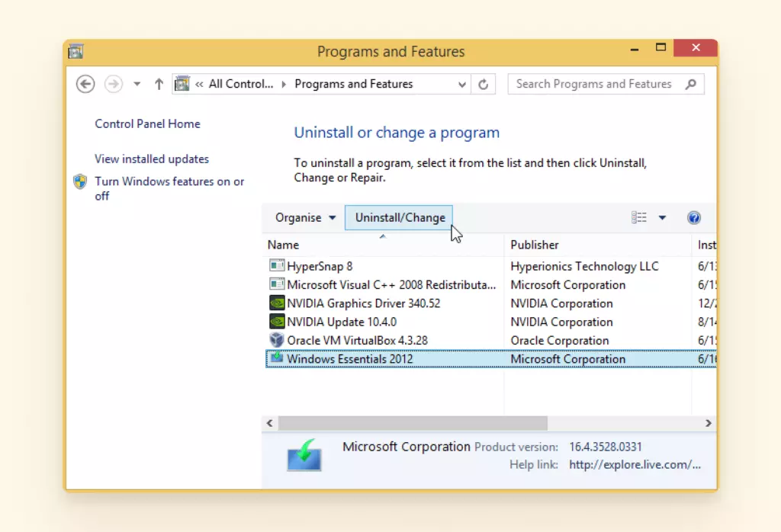Viewport: 781px width, 532px height.
Task: Click the Windows Essentials 2012 icon
Action: (277, 357)
